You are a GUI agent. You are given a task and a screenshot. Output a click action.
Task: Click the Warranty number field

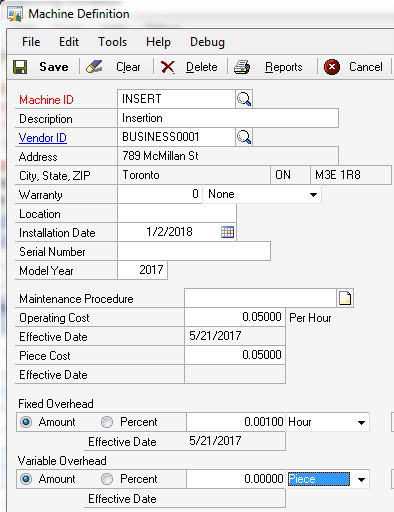160,194
